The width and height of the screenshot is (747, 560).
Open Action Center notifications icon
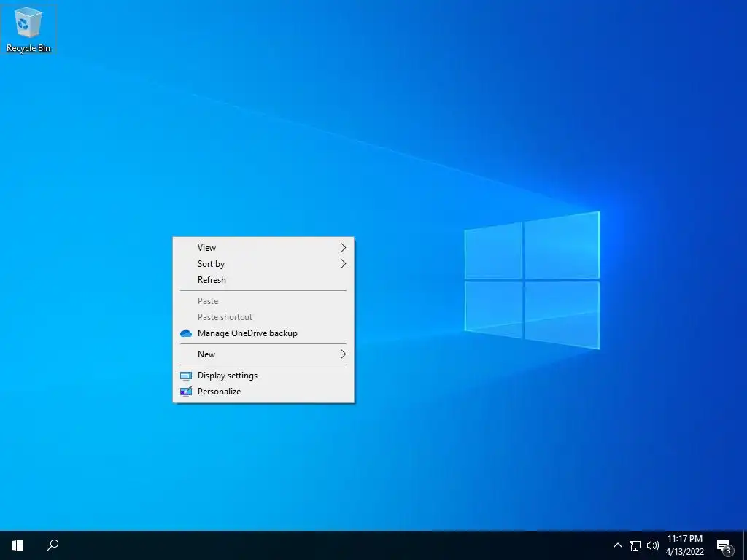724,545
